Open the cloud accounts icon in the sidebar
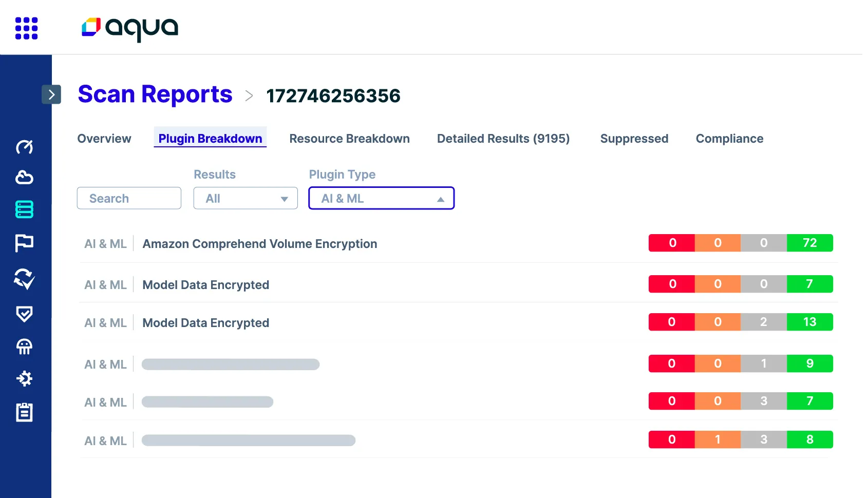The image size is (868, 498). click(x=24, y=178)
